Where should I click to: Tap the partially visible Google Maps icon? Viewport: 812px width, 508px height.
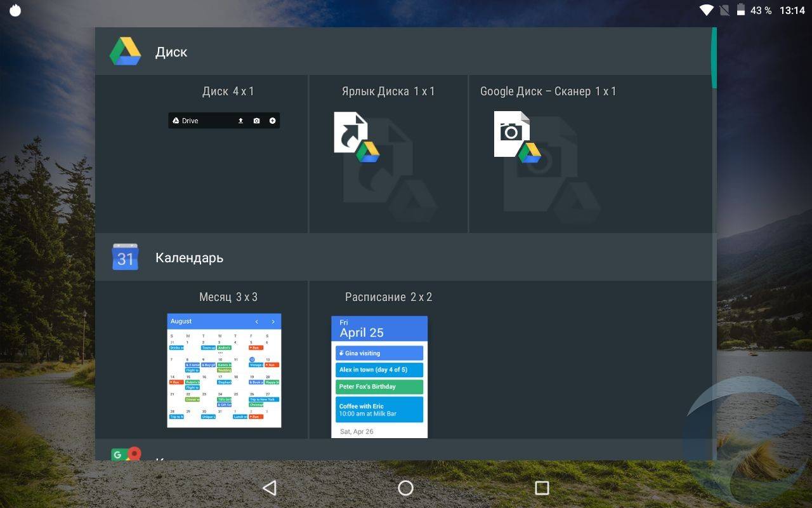(126, 454)
